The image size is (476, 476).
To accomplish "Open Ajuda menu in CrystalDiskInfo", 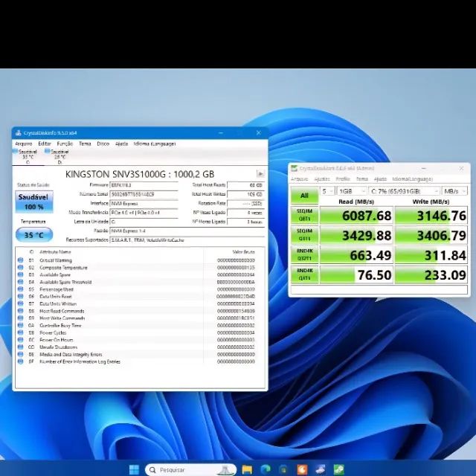I will coord(121,144).
